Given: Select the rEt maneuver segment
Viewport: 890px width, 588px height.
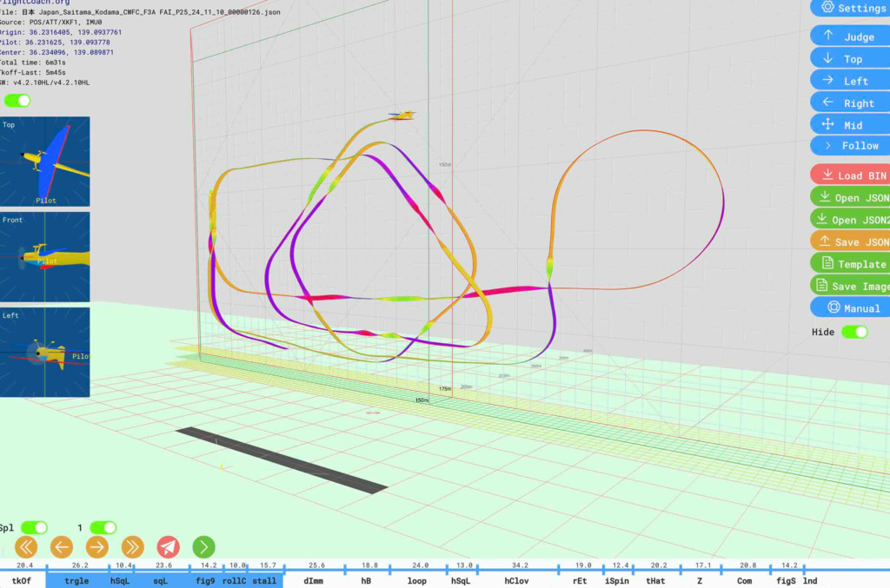Looking at the screenshot, I should point(580,580).
